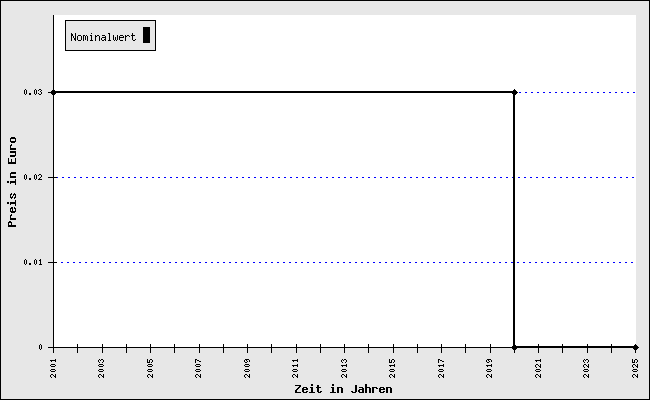Click the y-axis label 0.03
Image resolution: width=650 pixels, height=400 pixels.
(x=33, y=92)
